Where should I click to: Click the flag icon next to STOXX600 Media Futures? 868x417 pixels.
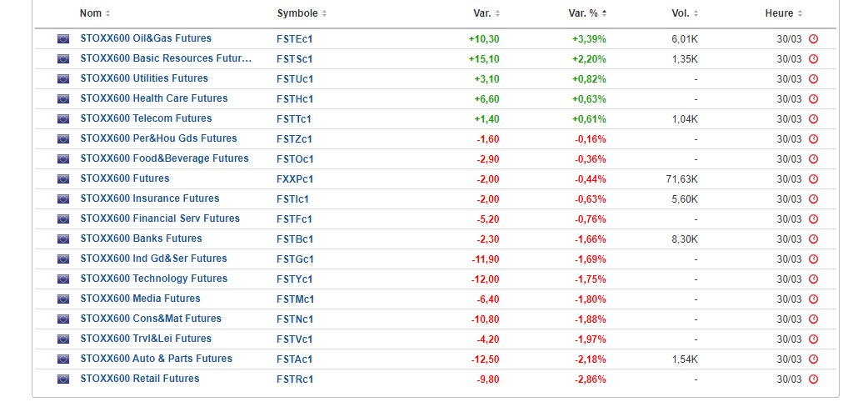point(63,299)
